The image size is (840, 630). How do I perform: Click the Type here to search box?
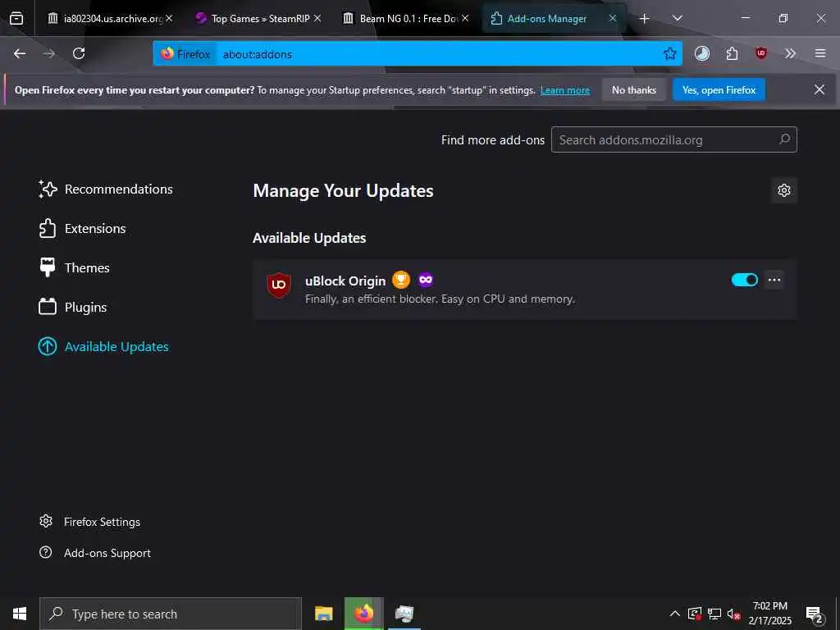pos(171,614)
